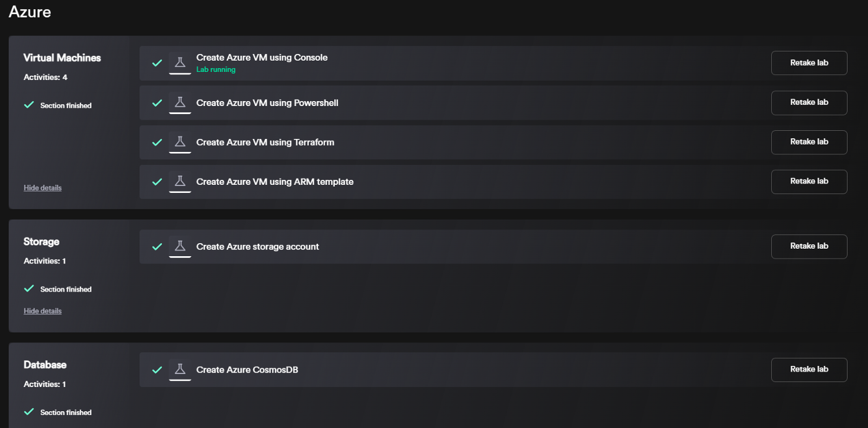The width and height of the screenshot is (868, 428).
Task: Click checkmark next to Create Azure CosmosDB
Action: point(157,370)
